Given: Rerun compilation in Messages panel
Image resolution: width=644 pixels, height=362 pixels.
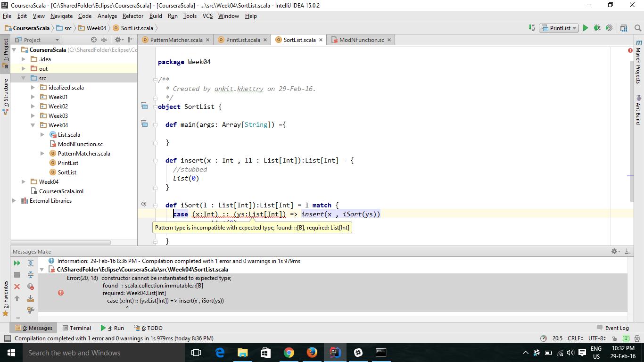Looking at the screenshot, I should click(17, 263).
